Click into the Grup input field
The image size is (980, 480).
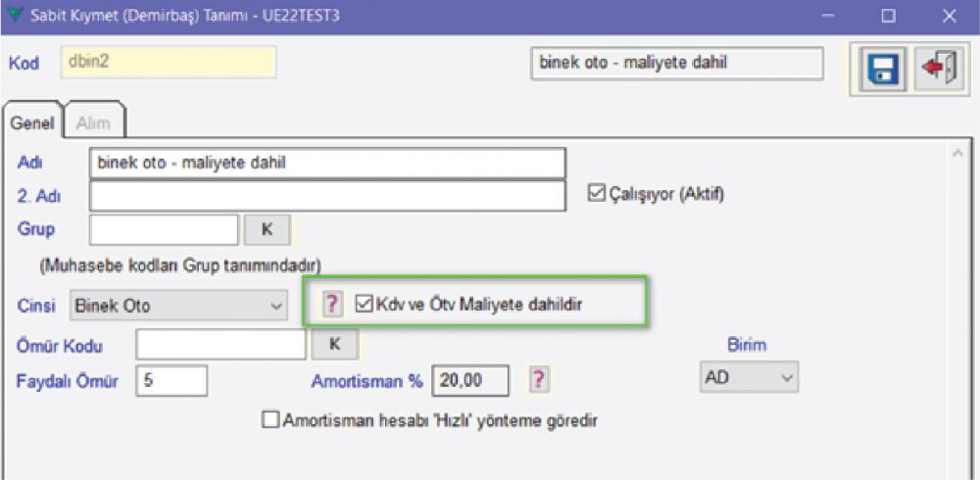[x=164, y=229]
